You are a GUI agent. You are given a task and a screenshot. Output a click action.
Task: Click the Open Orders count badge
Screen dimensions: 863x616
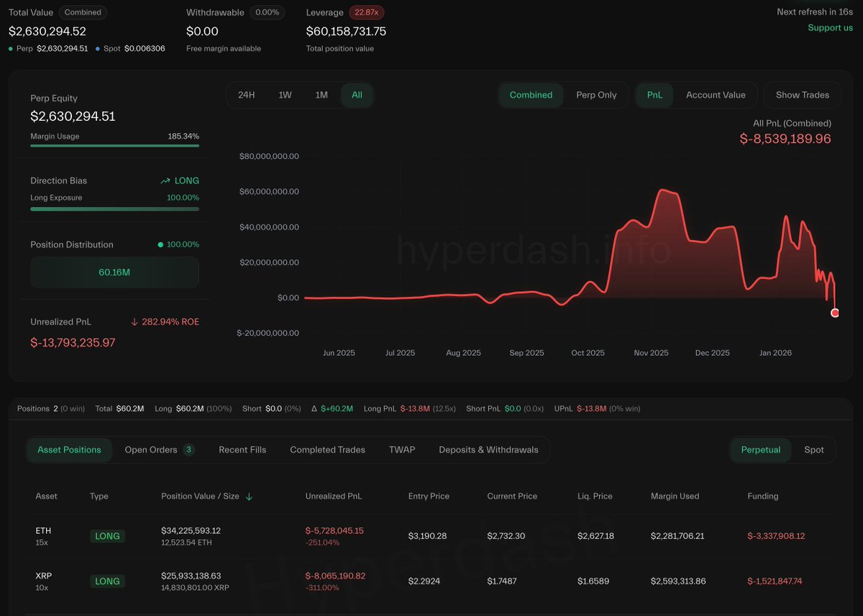(x=188, y=450)
